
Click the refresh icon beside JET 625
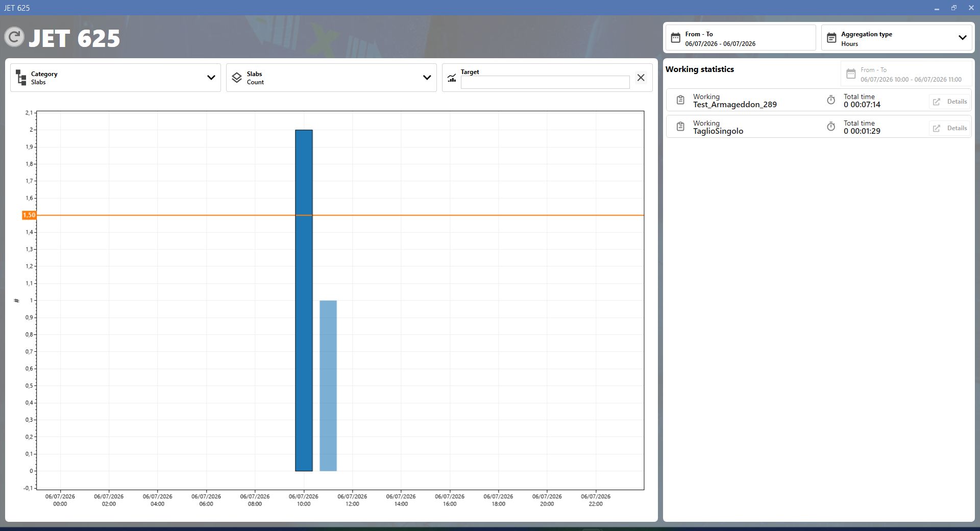click(14, 37)
